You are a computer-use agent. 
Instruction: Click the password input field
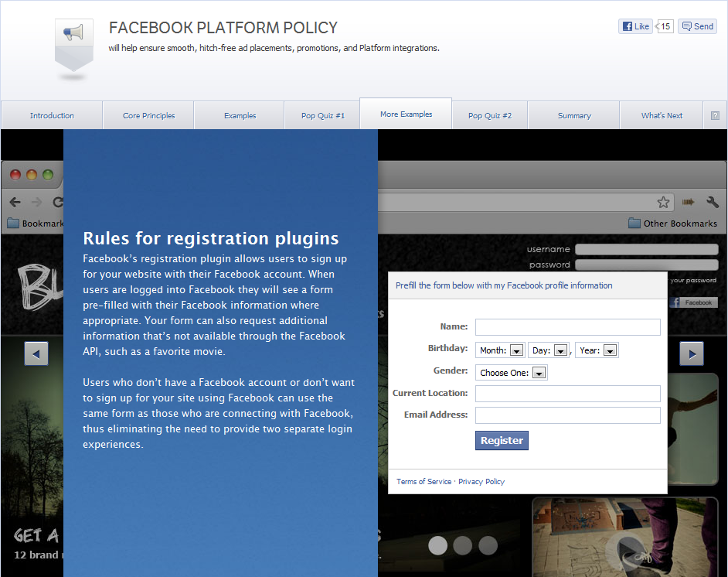[646, 265]
